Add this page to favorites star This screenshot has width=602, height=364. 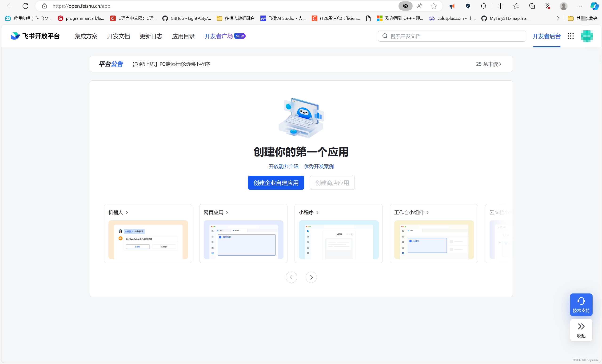click(x=433, y=6)
